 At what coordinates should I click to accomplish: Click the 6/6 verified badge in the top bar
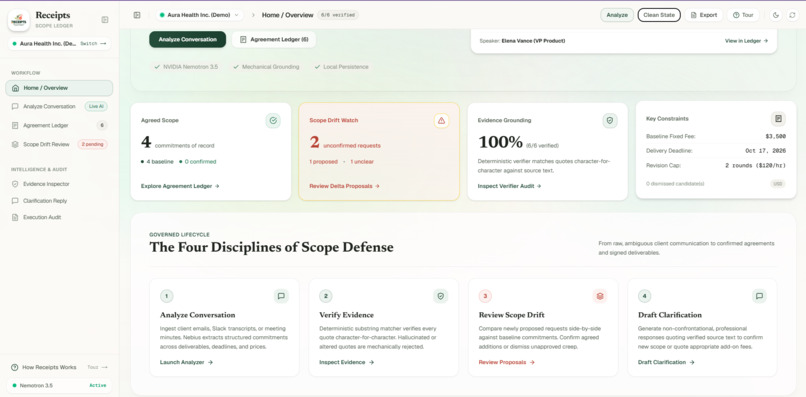coord(338,15)
